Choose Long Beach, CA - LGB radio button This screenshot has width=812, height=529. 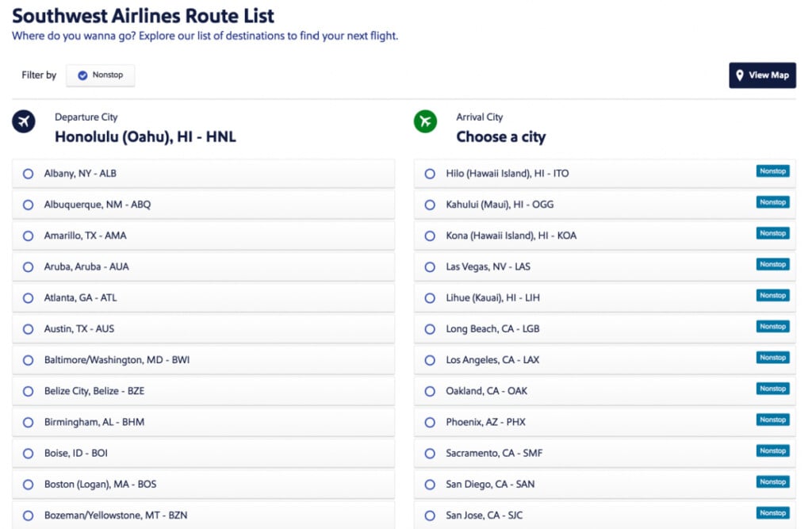(x=430, y=329)
